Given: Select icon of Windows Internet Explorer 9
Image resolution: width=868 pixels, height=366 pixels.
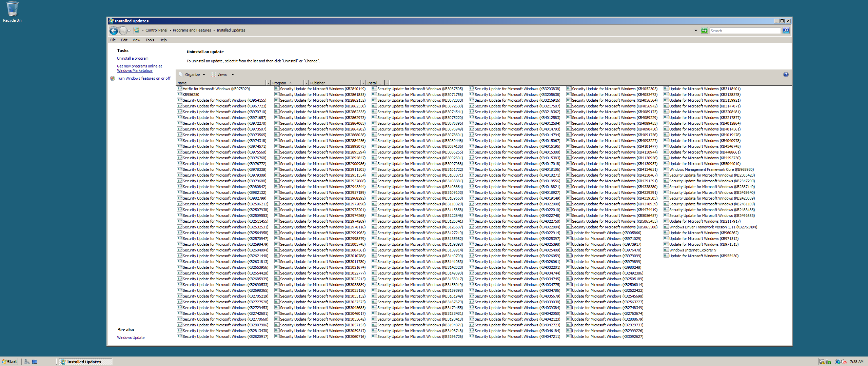Looking at the screenshot, I should pos(666,250).
